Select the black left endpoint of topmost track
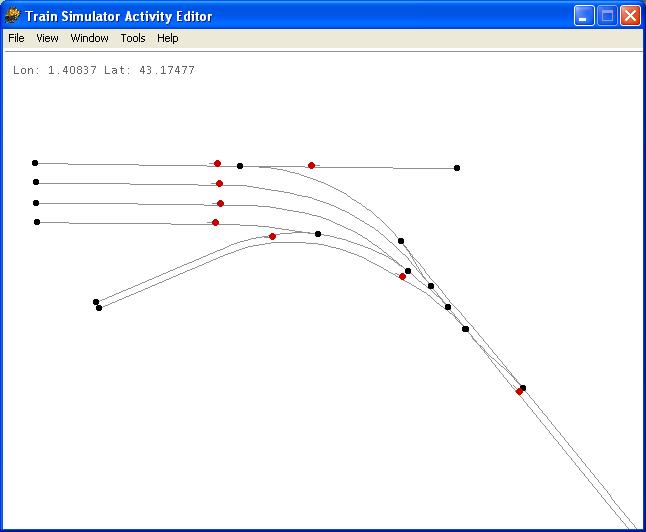Image resolution: width=646 pixels, height=532 pixels. (35, 162)
